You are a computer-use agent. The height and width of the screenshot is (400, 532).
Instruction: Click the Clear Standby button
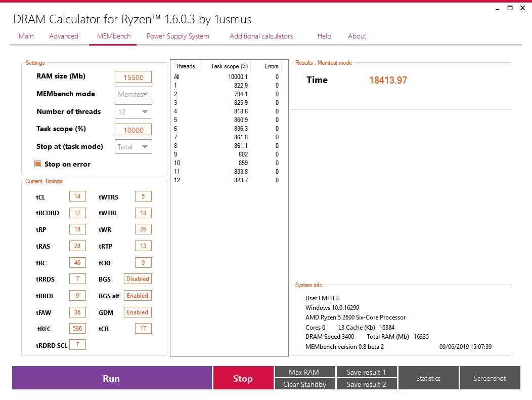pos(305,384)
